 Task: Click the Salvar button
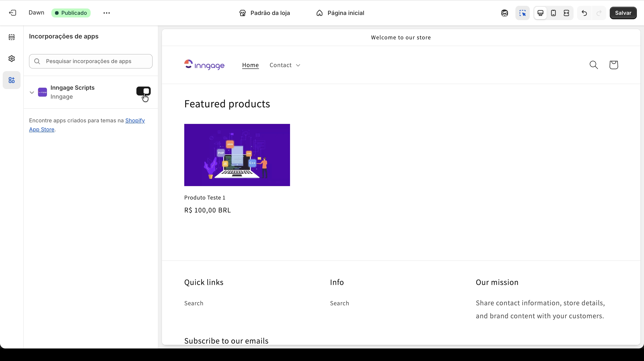[623, 13]
